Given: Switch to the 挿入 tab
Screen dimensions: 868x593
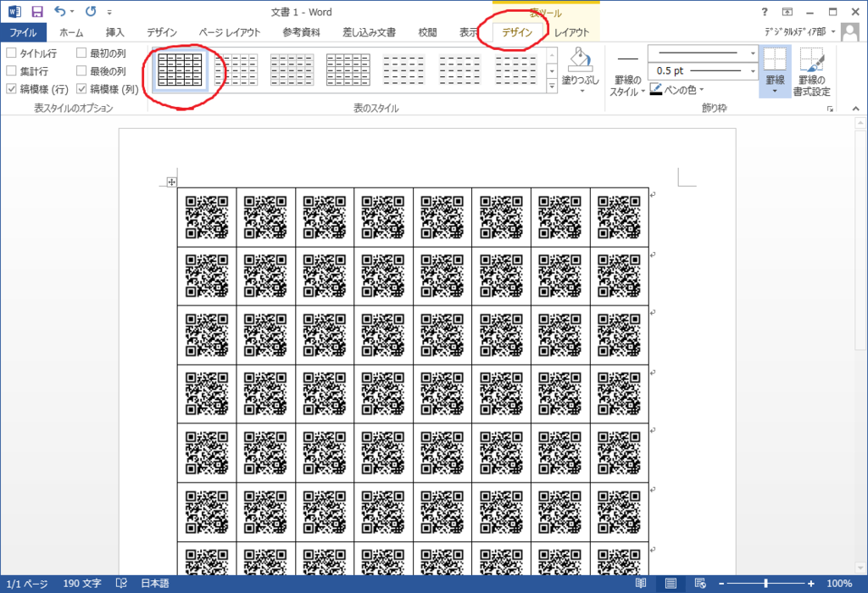Looking at the screenshot, I should pos(115,33).
